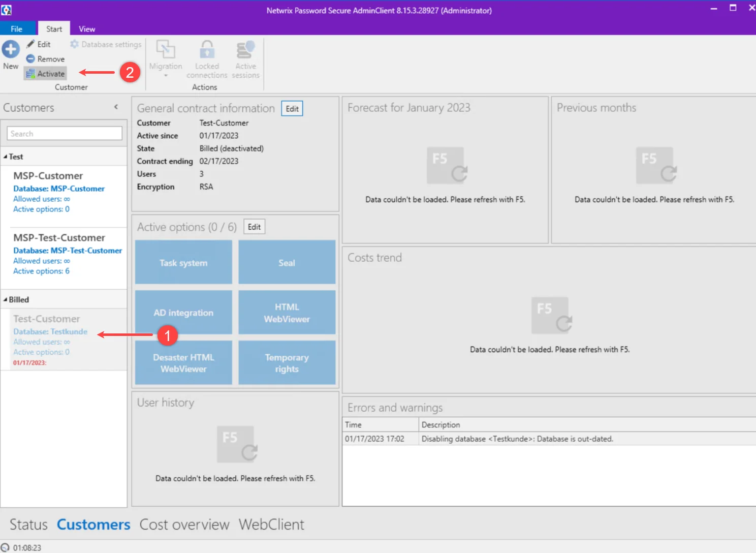Click the Billed (deactivated) state value
Screen dimensions: 756x553
pyautogui.click(x=232, y=148)
